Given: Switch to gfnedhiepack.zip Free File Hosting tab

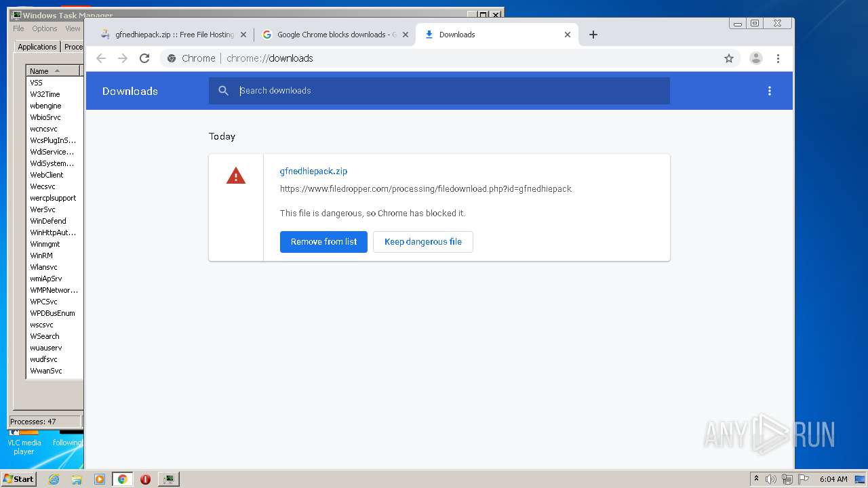Looking at the screenshot, I should [173, 35].
